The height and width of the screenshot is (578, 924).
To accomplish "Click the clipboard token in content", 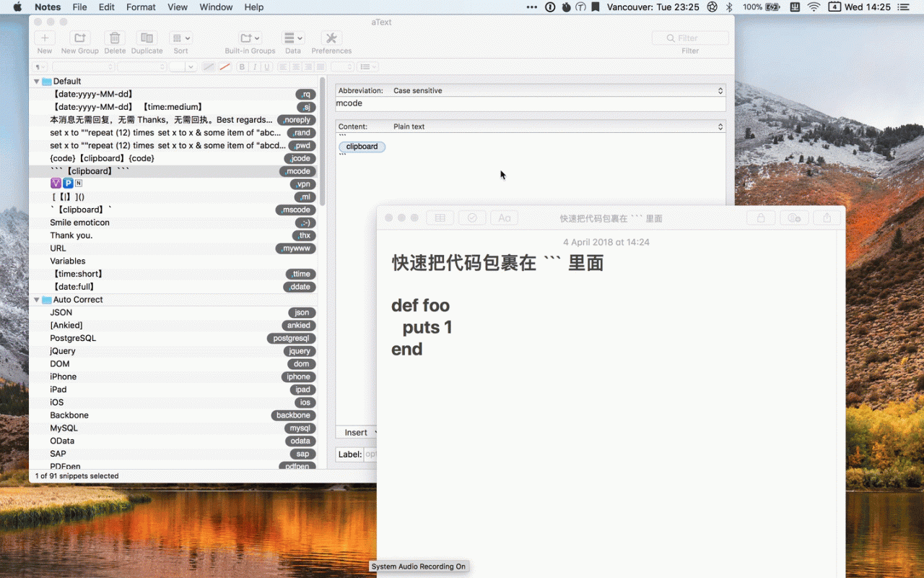I will coord(362,147).
